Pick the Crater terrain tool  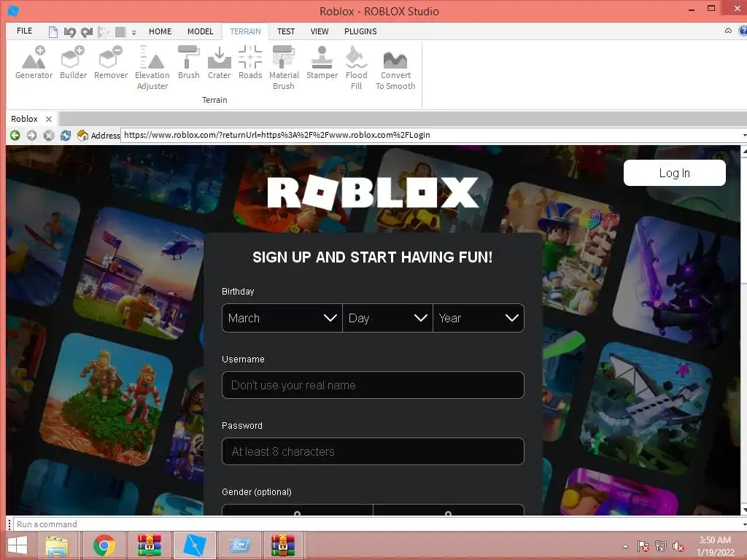click(219, 63)
